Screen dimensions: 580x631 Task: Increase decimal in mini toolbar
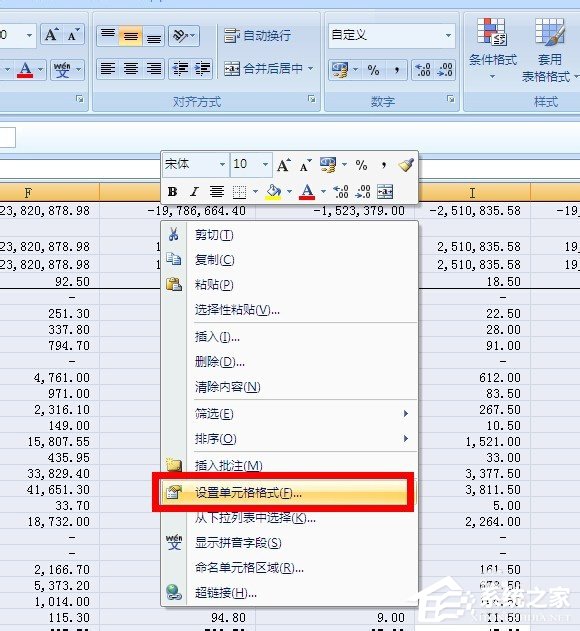coord(341,192)
